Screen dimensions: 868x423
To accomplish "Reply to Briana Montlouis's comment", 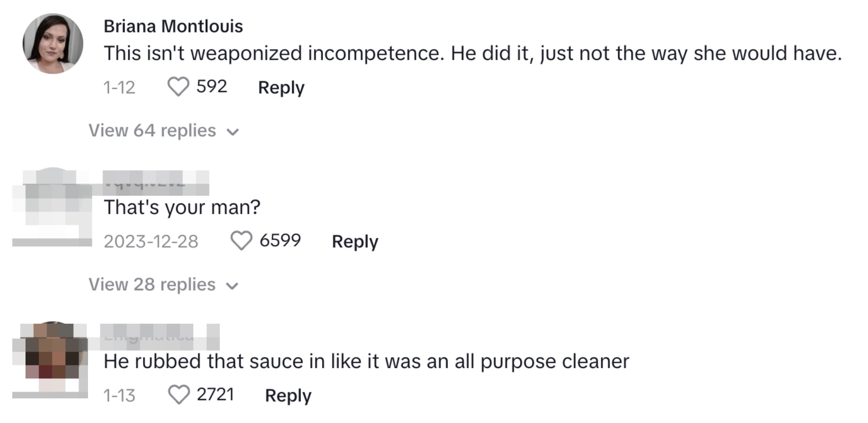I will [281, 87].
